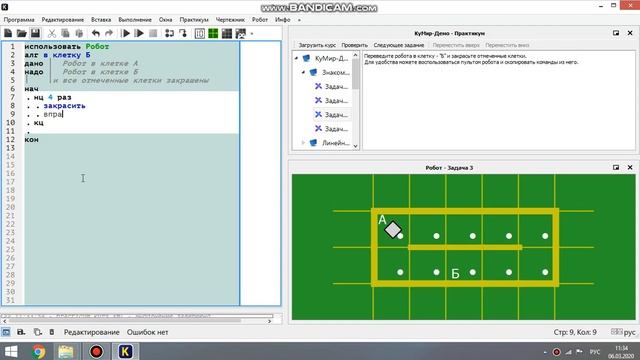Open the Выполнение menu
Image resolution: width=640 pixels, height=360 pixels.
click(135, 20)
